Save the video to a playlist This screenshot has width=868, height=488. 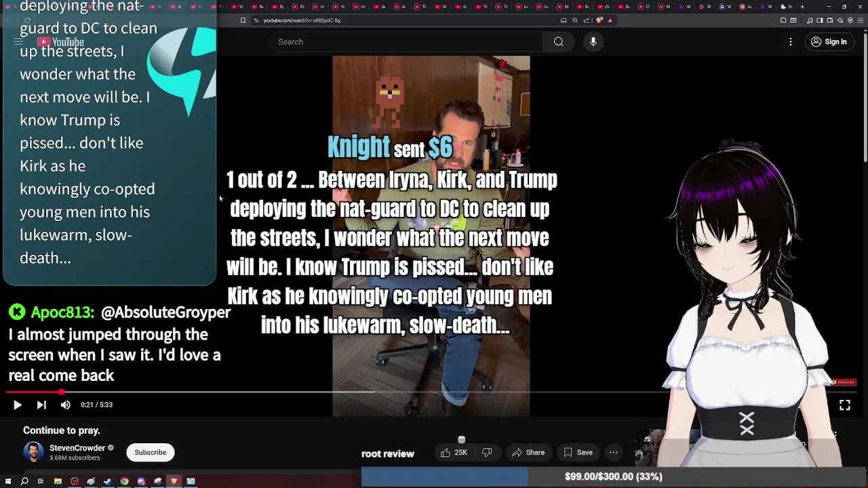click(578, 452)
